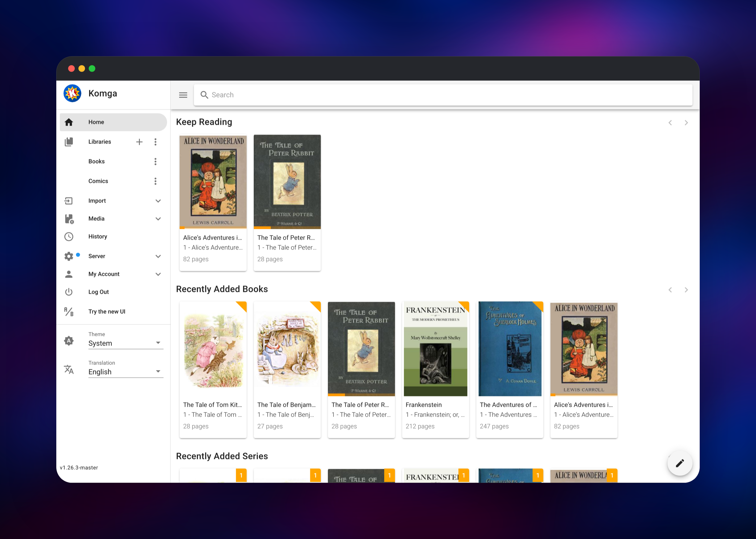Screen dimensions: 756x539
Task: Click "1 - The Tale of Benj..." subtitle
Action: click(286, 415)
